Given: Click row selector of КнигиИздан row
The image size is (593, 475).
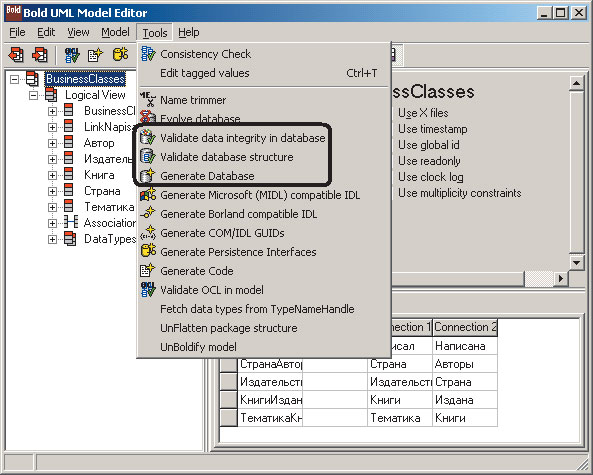Looking at the screenshot, I should (x=228, y=400).
